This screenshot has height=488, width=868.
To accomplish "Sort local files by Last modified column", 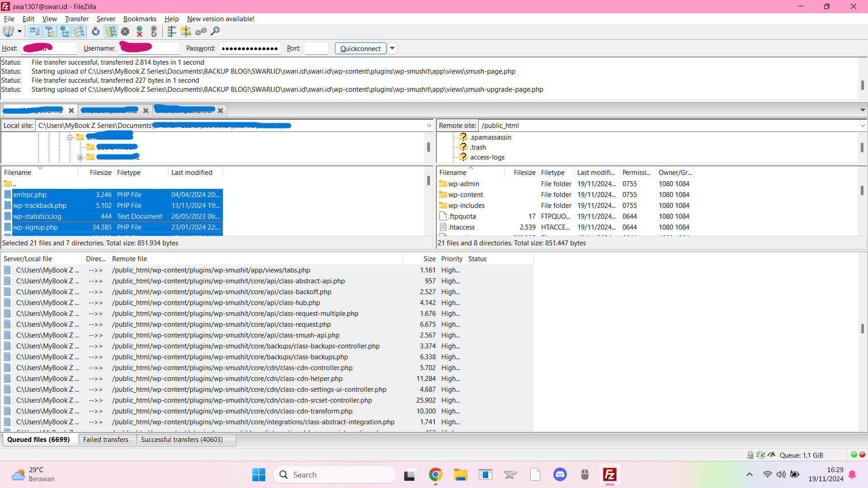I will [192, 173].
